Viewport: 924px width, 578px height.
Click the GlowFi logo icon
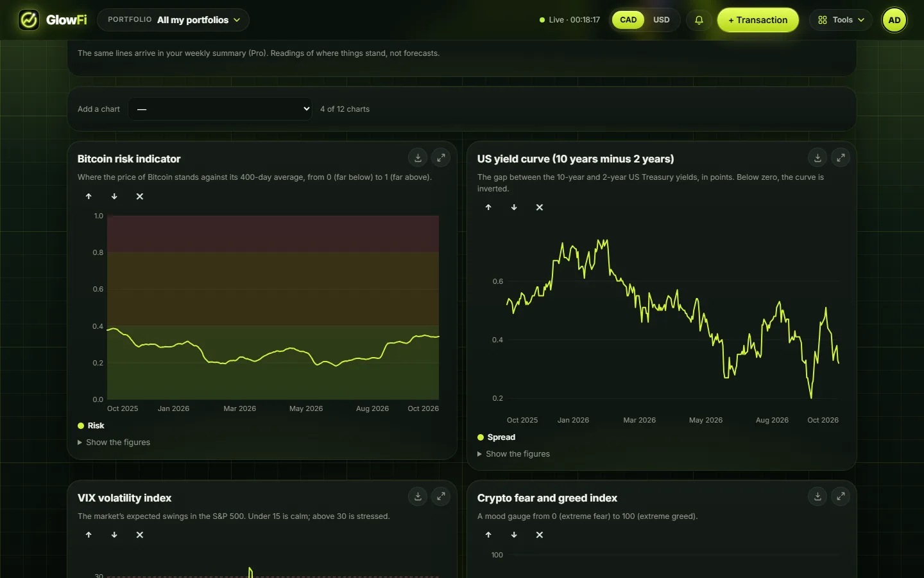[28, 20]
